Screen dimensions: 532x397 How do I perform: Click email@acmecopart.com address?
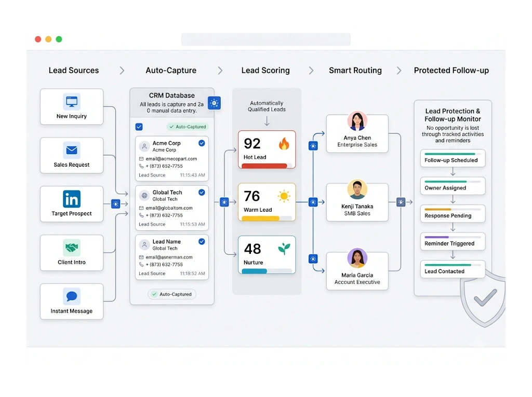[x=171, y=159]
